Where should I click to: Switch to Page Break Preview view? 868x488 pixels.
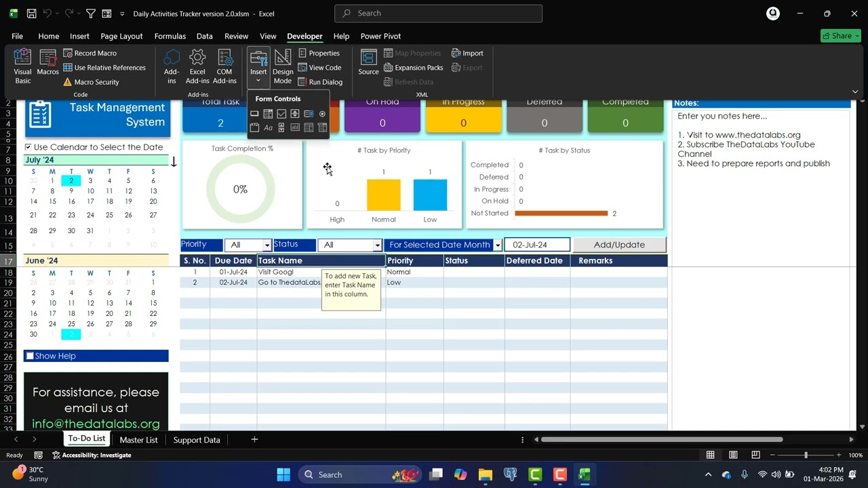coord(755,455)
